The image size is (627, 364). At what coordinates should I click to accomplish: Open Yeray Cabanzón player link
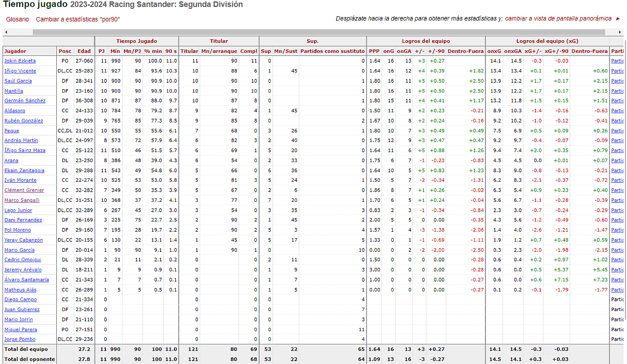[x=24, y=240]
